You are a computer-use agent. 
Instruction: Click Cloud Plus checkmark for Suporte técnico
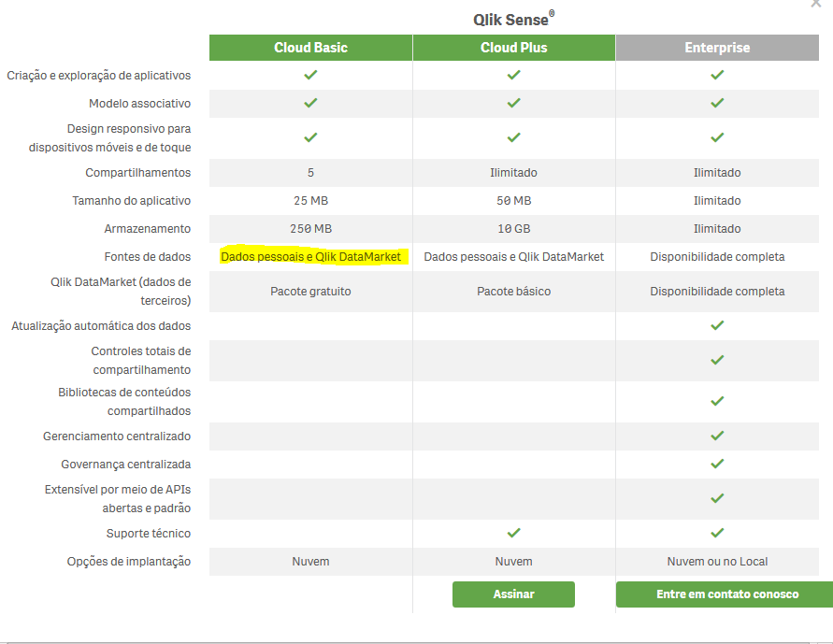point(513,533)
